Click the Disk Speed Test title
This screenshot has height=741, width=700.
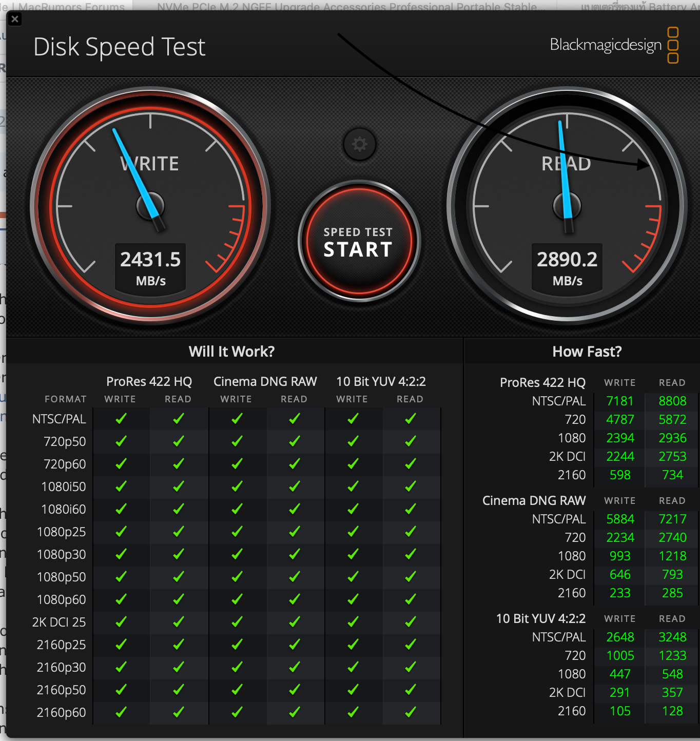coord(120,47)
